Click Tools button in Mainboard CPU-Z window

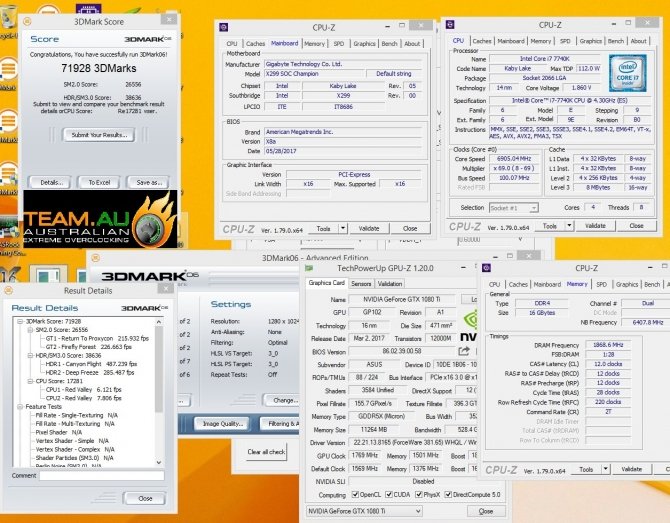[323, 229]
